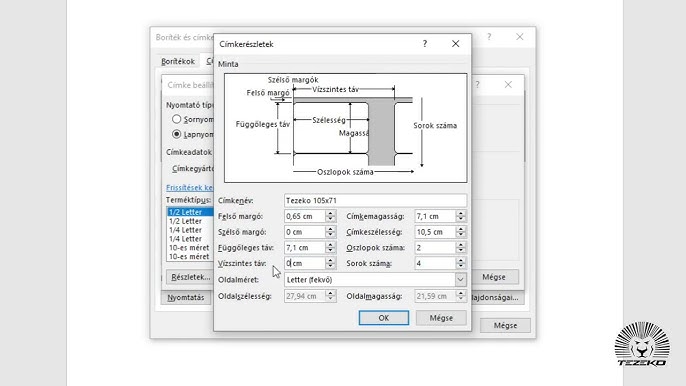The height and width of the screenshot is (386, 686).
Task: Increase Függőleges táv with up arrow
Action: [331, 245]
